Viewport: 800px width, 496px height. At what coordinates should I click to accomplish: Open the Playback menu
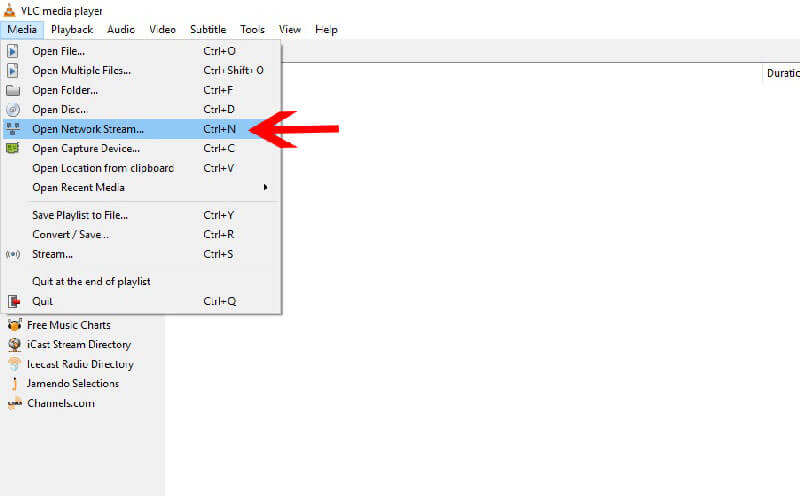click(72, 30)
